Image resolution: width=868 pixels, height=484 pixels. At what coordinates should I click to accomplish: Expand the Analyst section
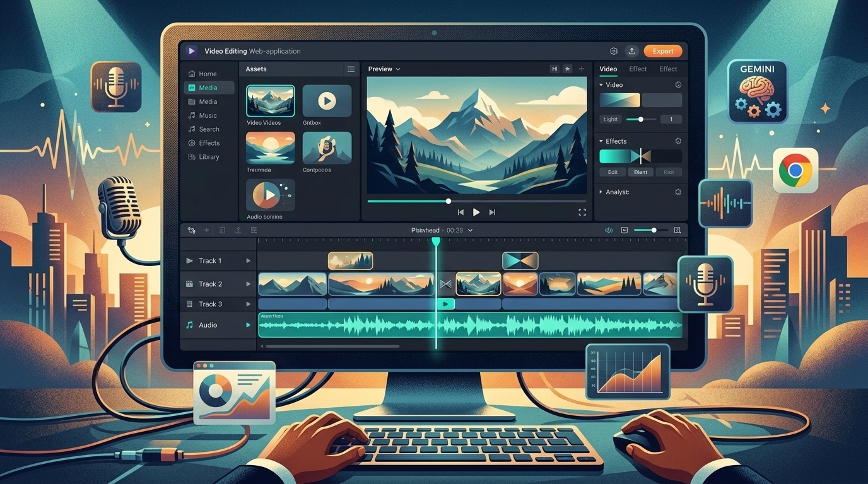[601, 192]
